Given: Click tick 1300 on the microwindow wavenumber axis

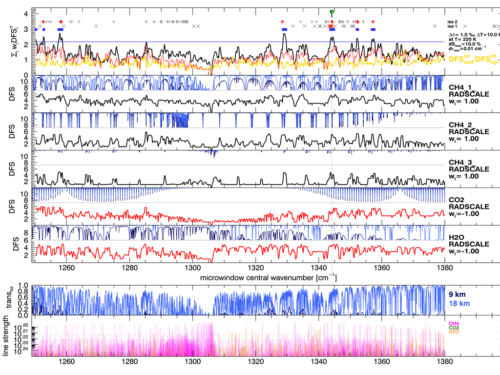Looking at the screenshot, I should 193,268.
